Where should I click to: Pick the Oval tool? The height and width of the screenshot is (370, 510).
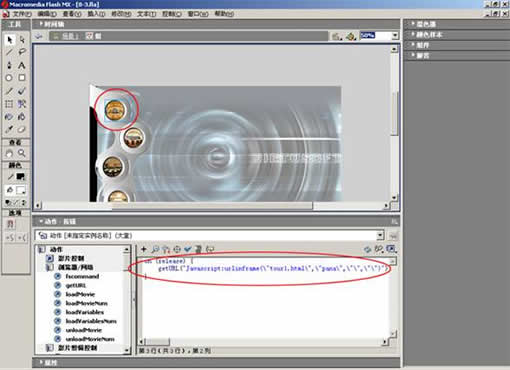(x=9, y=78)
